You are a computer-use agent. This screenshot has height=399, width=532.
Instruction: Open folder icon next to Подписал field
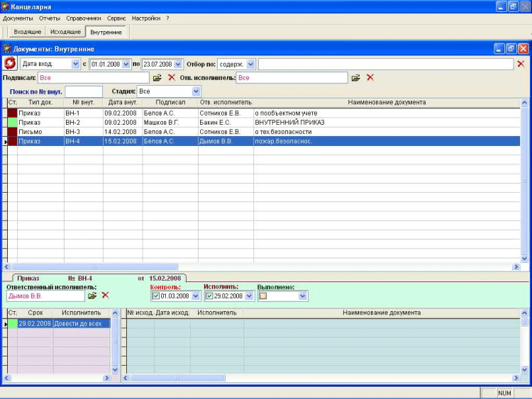click(x=157, y=77)
